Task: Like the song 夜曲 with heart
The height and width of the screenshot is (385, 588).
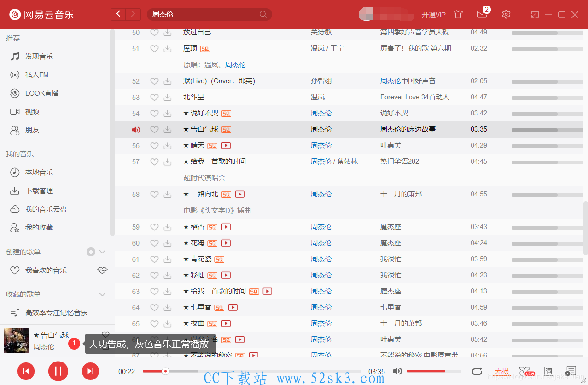Action: [x=155, y=323]
